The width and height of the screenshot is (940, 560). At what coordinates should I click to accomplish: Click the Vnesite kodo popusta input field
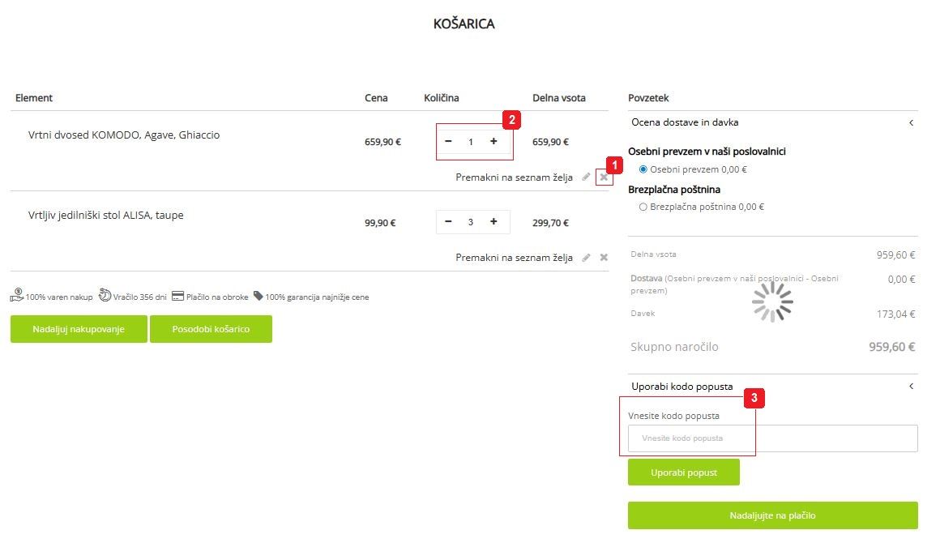(773, 438)
